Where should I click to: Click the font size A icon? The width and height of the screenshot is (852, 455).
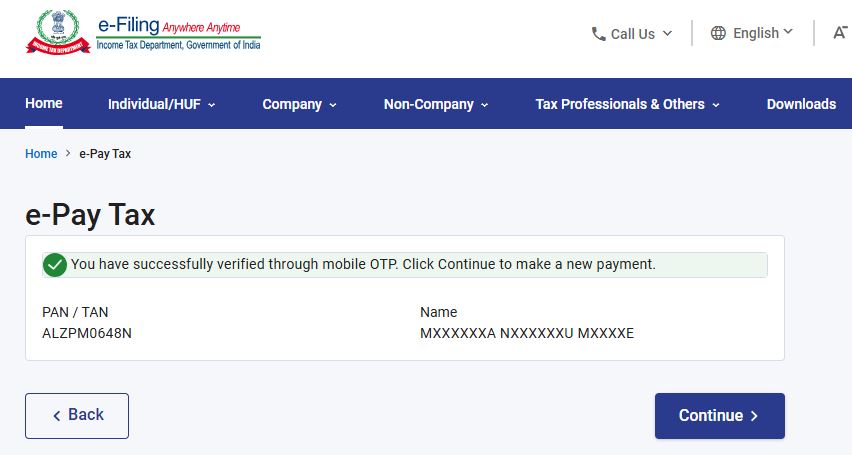click(x=840, y=33)
